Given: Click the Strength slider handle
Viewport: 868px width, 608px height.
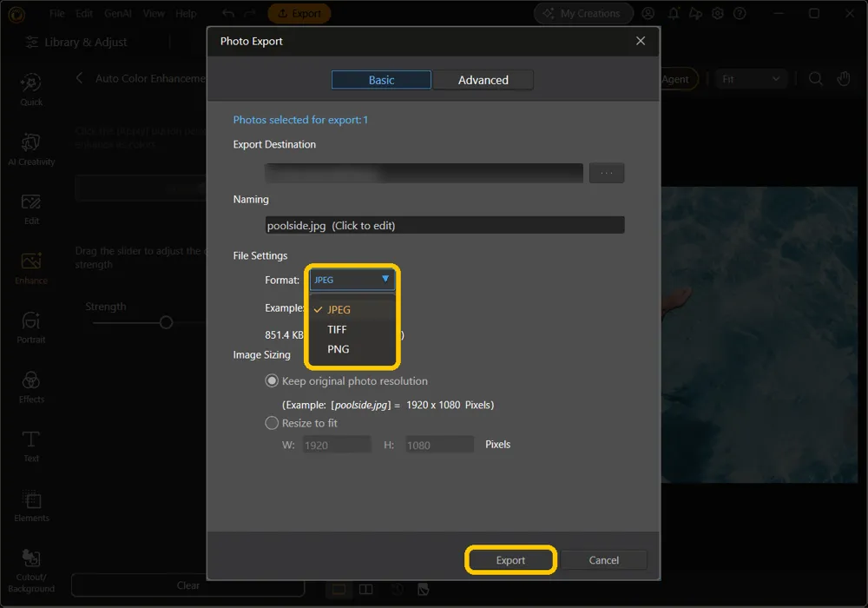Looking at the screenshot, I should pos(166,322).
